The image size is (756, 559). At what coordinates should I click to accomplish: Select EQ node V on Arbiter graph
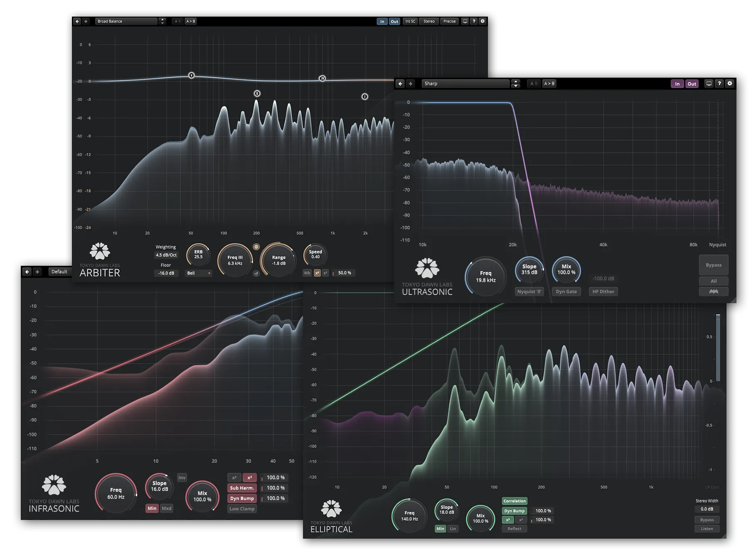192,75
